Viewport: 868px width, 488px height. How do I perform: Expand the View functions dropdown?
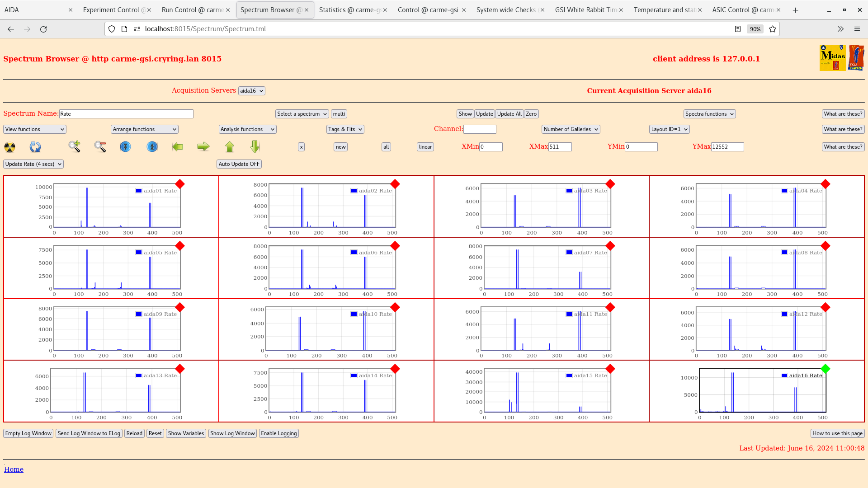click(35, 129)
